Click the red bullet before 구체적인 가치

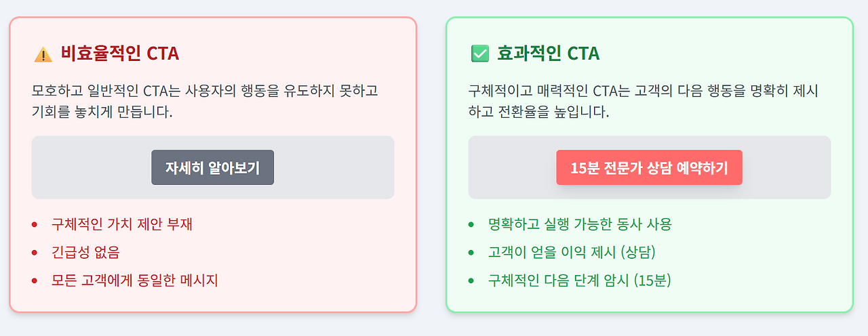[35, 224]
